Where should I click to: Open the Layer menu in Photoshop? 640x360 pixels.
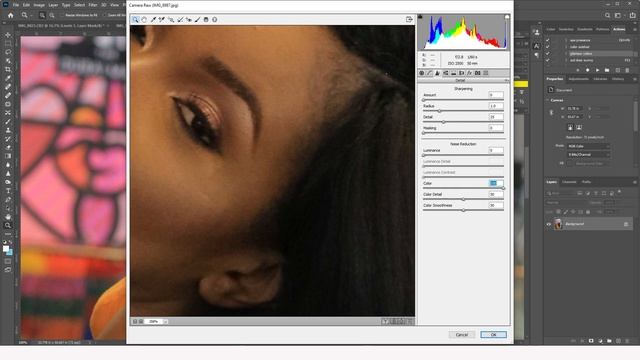(53, 5)
